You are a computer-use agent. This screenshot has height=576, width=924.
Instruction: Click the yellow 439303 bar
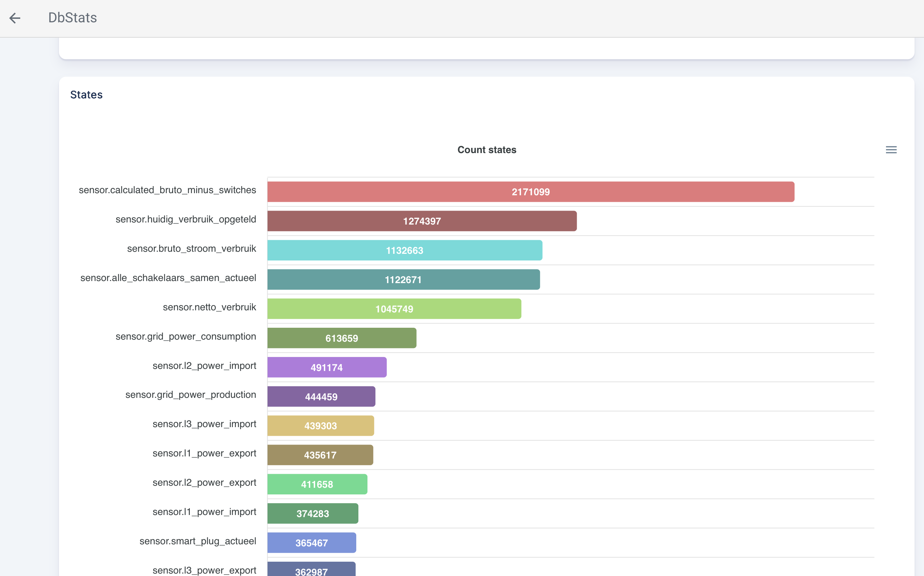[320, 425]
